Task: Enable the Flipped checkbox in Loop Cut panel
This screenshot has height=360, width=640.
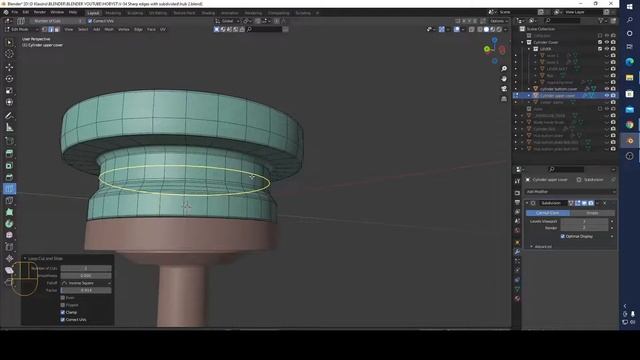Action: (63, 305)
